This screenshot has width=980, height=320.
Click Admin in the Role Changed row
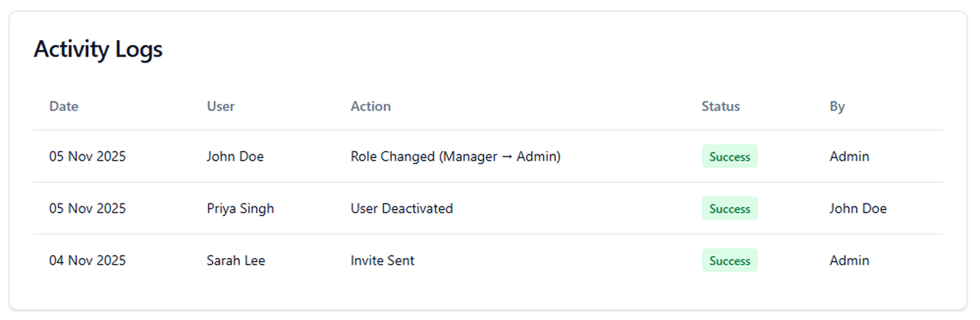(x=849, y=156)
